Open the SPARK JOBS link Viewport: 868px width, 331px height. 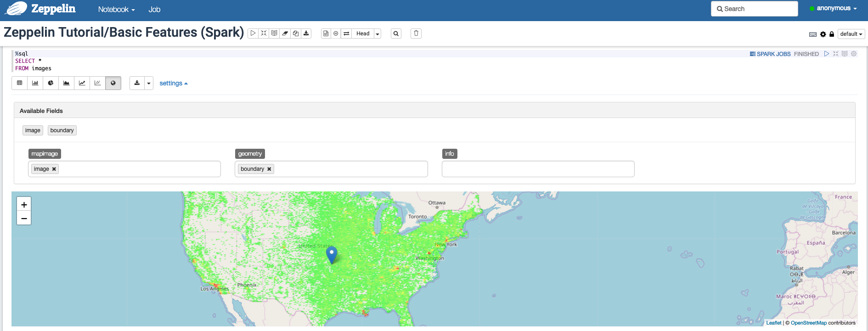(770, 54)
